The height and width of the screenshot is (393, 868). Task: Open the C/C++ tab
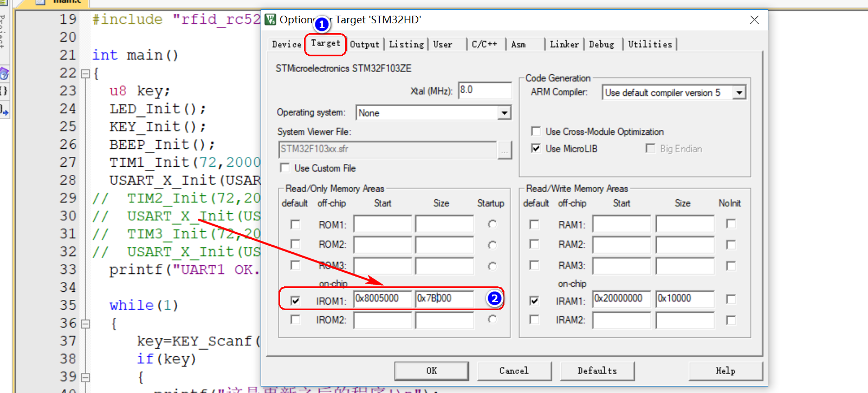(x=484, y=44)
